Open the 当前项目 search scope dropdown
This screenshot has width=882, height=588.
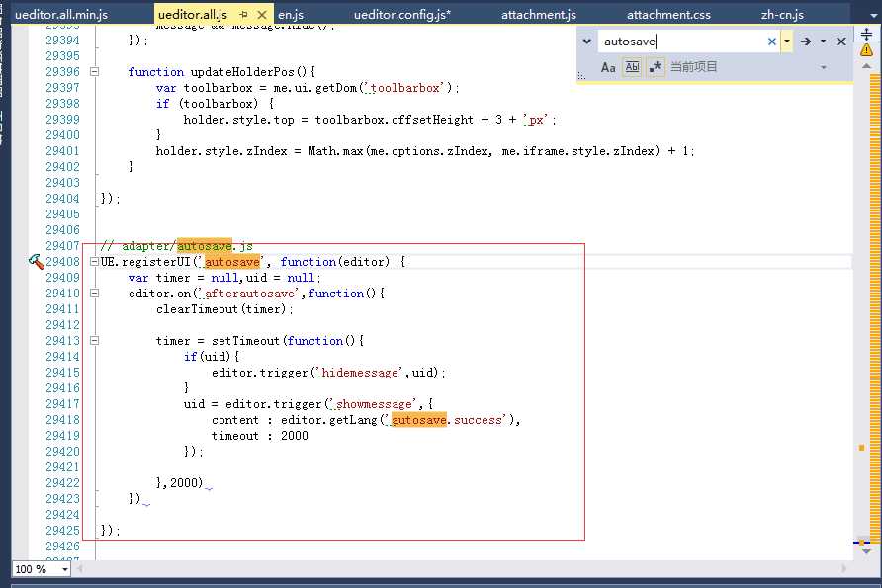click(x=823, y=67)
